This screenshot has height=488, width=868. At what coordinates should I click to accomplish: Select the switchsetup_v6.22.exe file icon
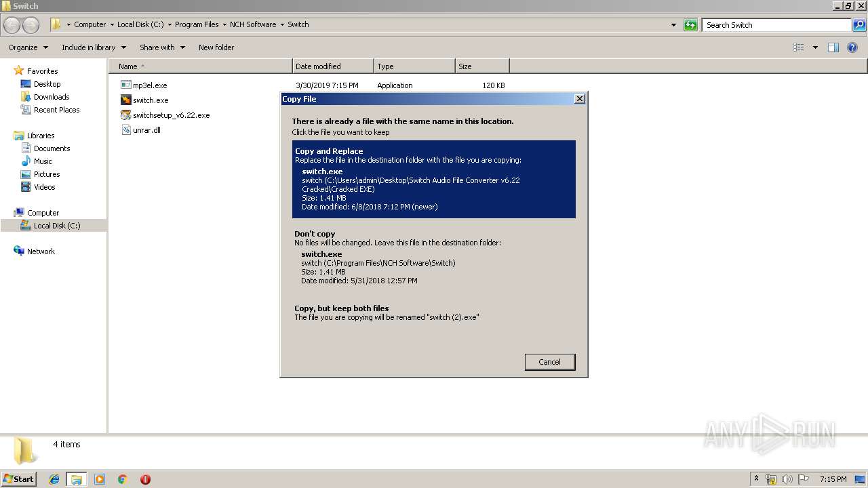pos(125,115)
